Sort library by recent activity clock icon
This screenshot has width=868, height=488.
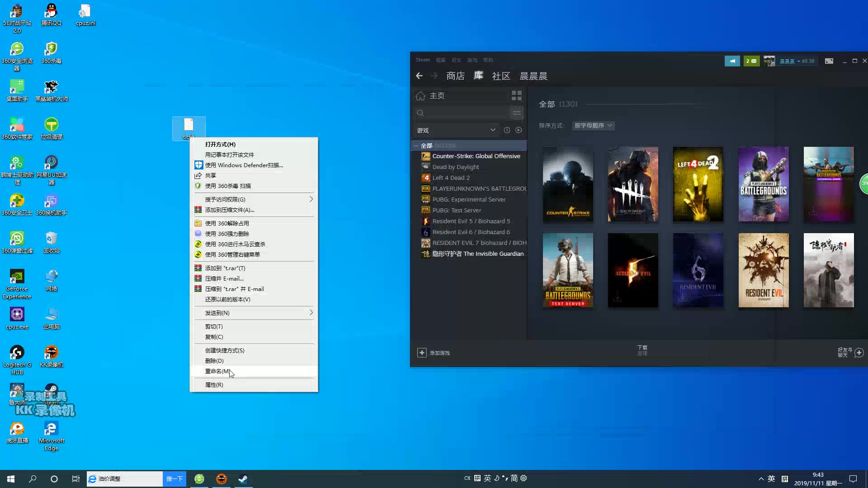coord(507,130)
